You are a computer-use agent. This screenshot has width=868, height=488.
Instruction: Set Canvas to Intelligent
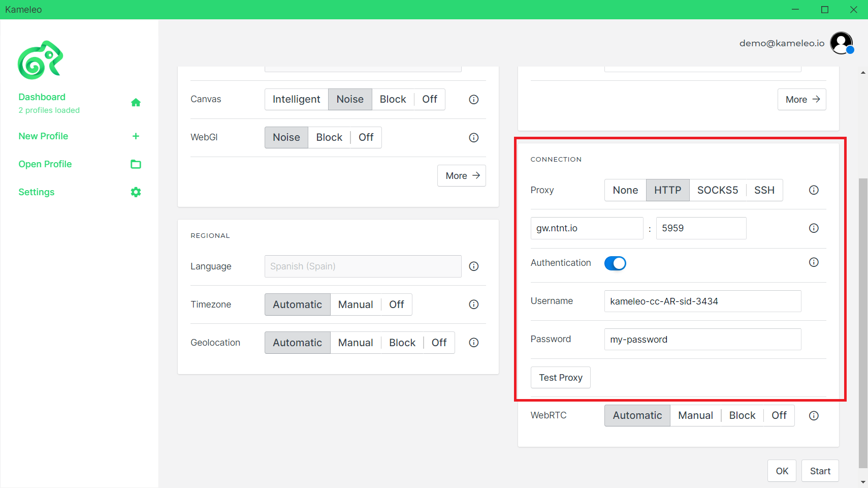point(297,99)
